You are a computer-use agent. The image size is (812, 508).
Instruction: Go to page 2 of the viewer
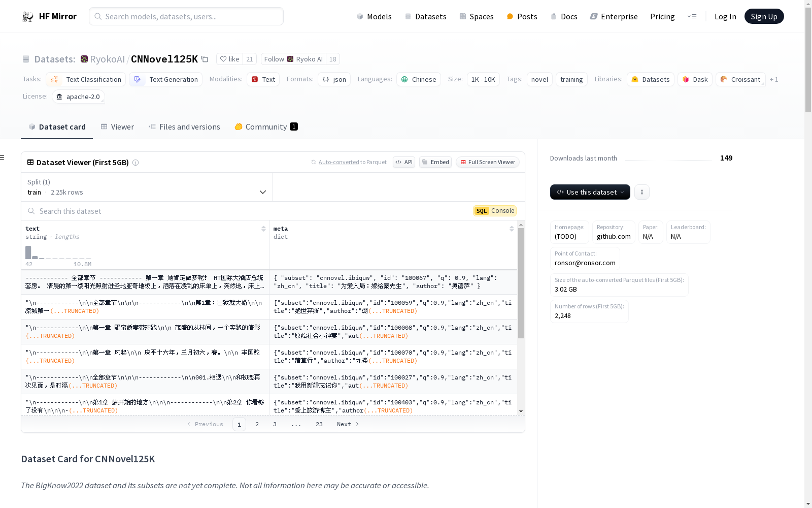[x=257, y=424]
